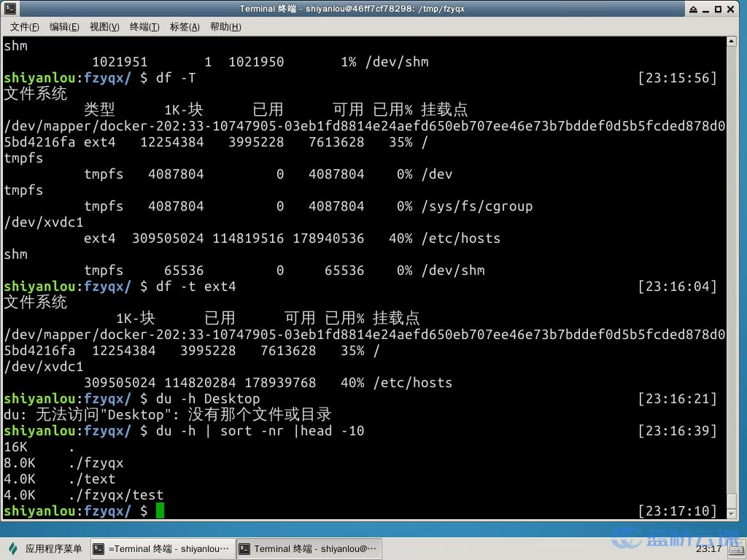Click the shade (roll-up) button in the title bar

point(693,8)
